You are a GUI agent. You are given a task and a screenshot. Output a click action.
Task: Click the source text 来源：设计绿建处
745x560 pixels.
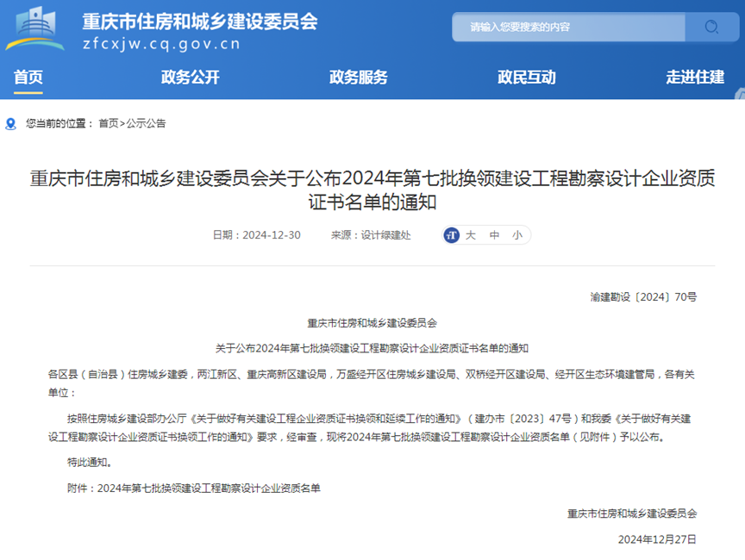point(371,235)
